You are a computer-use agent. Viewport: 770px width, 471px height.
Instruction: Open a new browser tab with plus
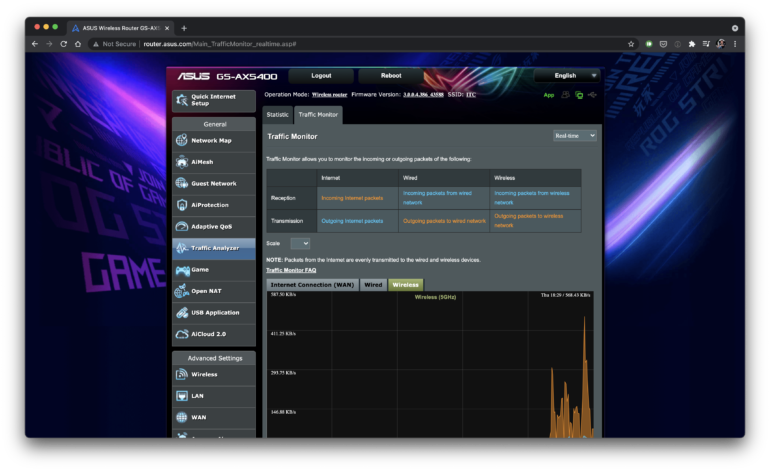pos(184,28)
